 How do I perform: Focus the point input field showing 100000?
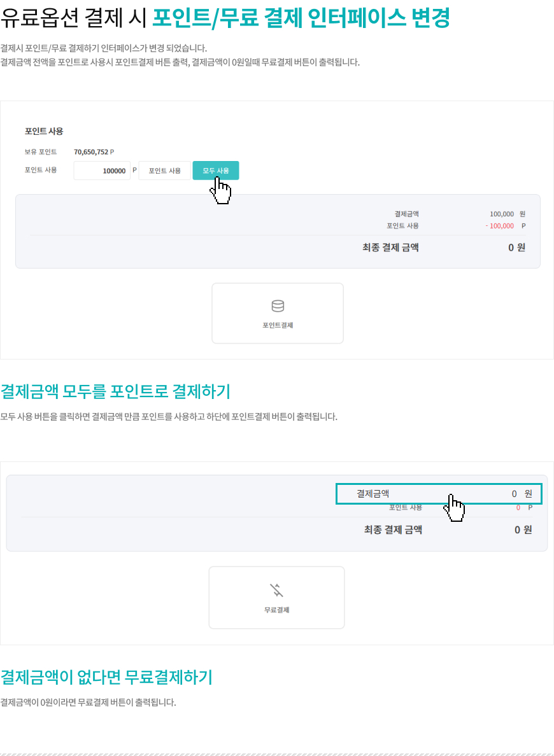[x=102, y=171]
